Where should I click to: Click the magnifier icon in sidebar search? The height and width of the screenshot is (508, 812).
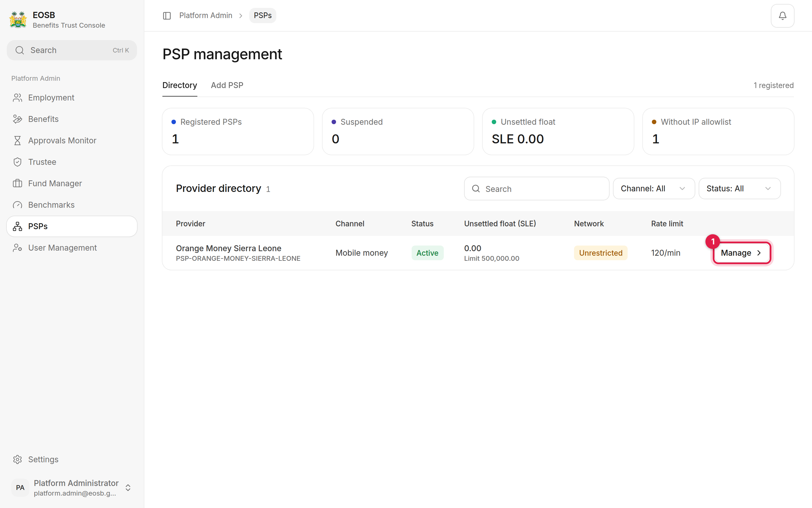click(x=20, y=51)
